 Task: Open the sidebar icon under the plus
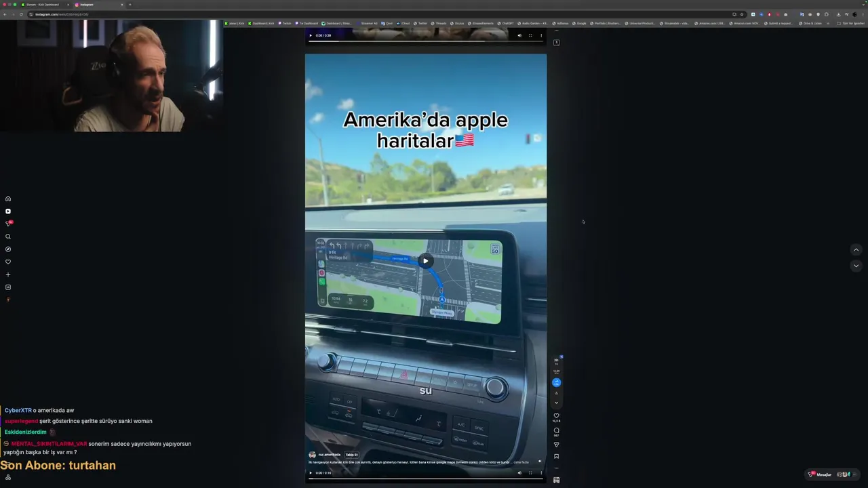(8, 287)
